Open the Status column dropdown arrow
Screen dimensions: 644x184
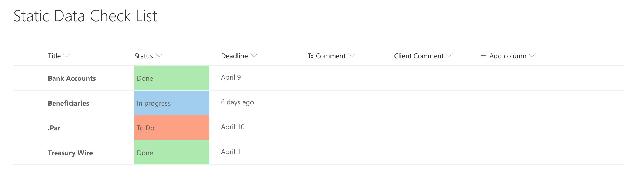159,56
